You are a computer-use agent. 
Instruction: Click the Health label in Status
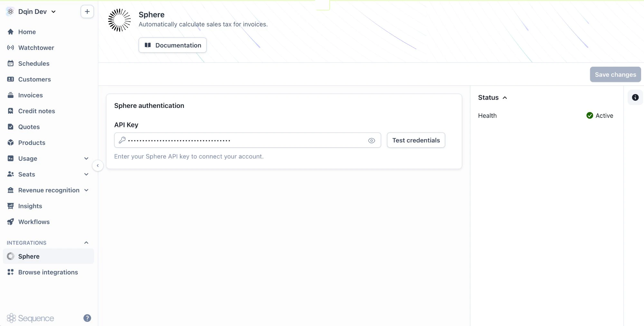pos(487,115)
